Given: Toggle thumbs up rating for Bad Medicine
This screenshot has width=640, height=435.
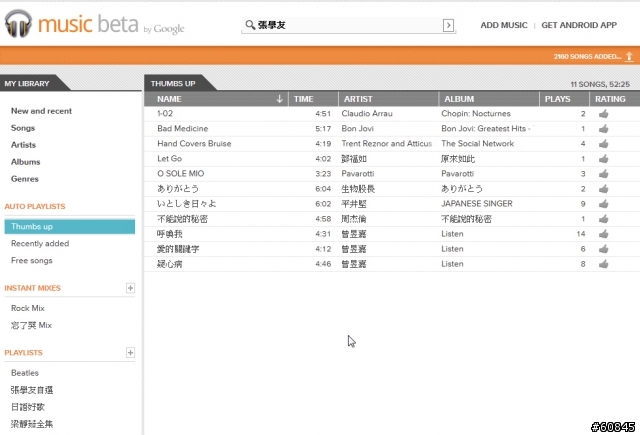Looking at the screenshot, I should click(603, 129).
